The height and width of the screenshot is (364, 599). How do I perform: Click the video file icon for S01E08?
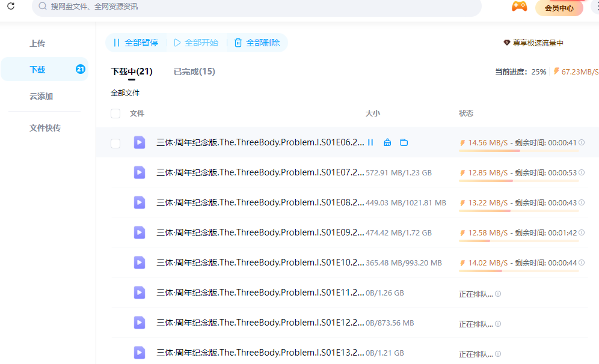pos(140,202)
